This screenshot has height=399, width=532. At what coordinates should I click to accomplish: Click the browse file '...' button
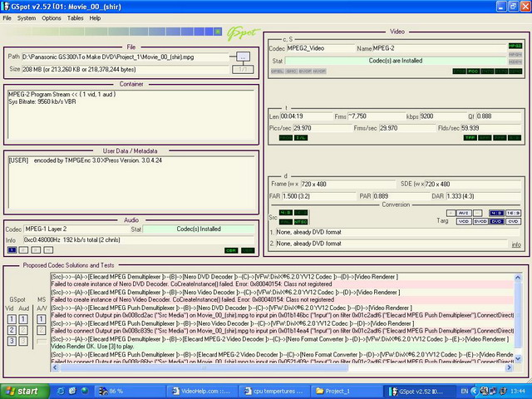click(x=243, y=57)
